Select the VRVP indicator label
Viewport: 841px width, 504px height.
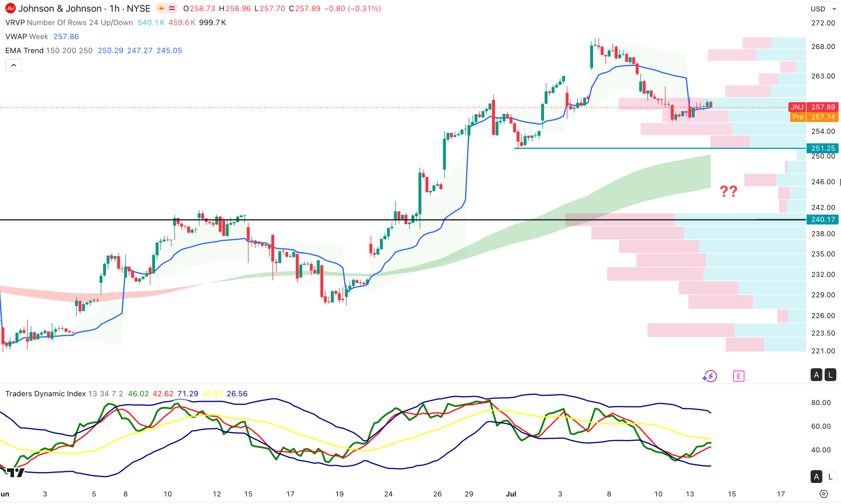pos(69,22)
